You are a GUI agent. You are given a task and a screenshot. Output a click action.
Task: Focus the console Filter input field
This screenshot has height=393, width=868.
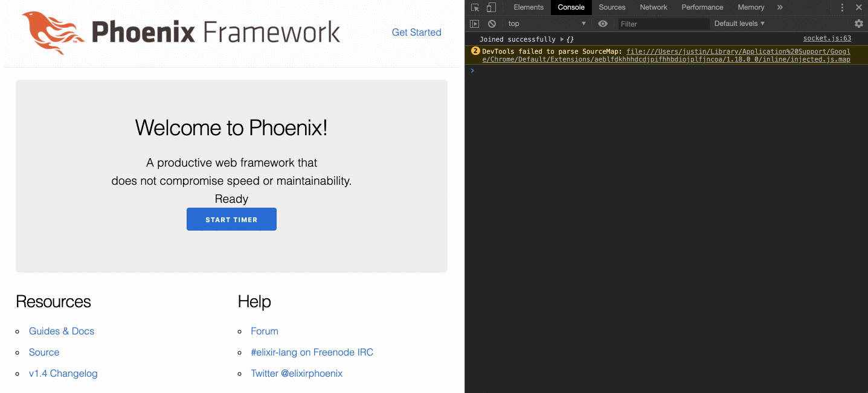663,24
